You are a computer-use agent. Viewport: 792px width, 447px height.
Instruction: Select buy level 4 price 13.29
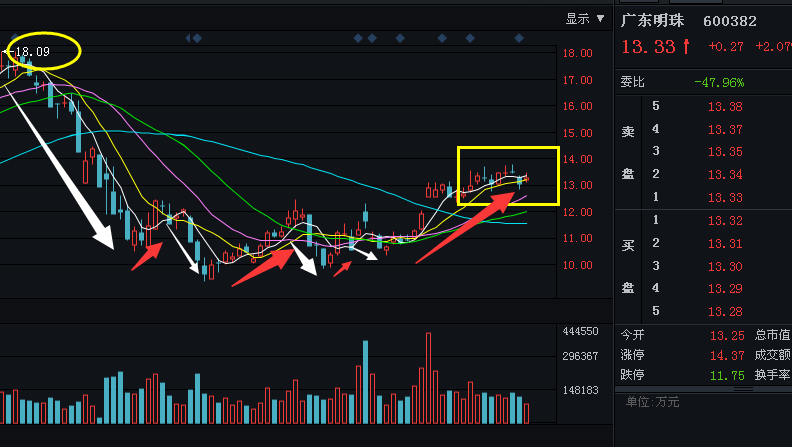click(x=725, y=289)
